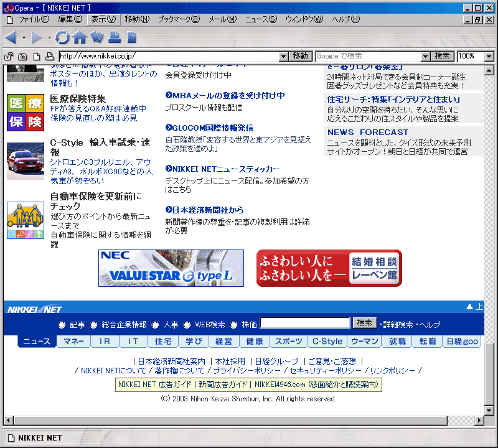The height and width of the screenshot is (448, 498).
Task: Click the 検索 button in NIKKEI footer
Action: click(365, 323)
